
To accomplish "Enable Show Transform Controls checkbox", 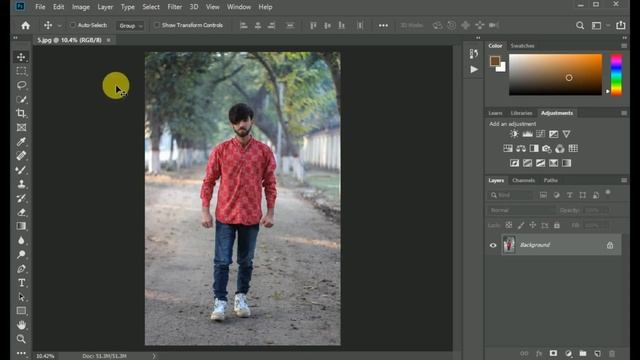I will click(x=156, y=25).
